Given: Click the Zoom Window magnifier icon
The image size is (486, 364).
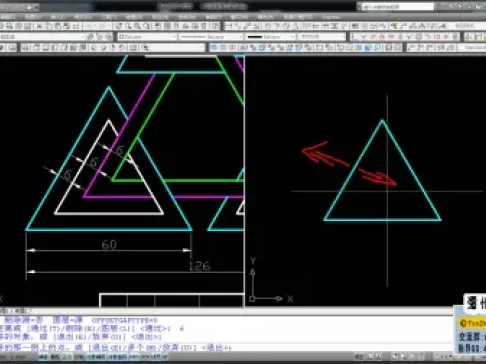Looking at the screenshot, I should tap(137, 26).
